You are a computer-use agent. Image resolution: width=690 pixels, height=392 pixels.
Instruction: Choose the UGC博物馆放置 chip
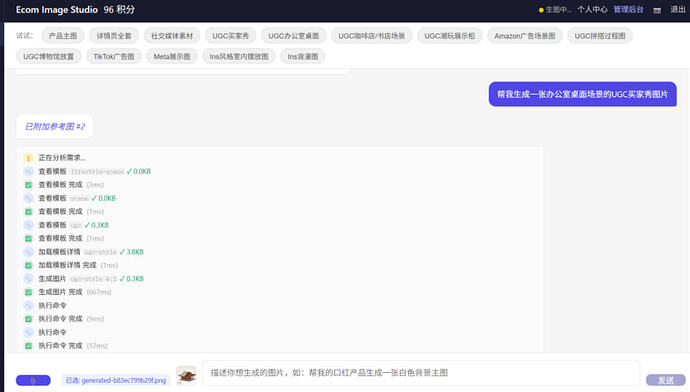[48, 57]
